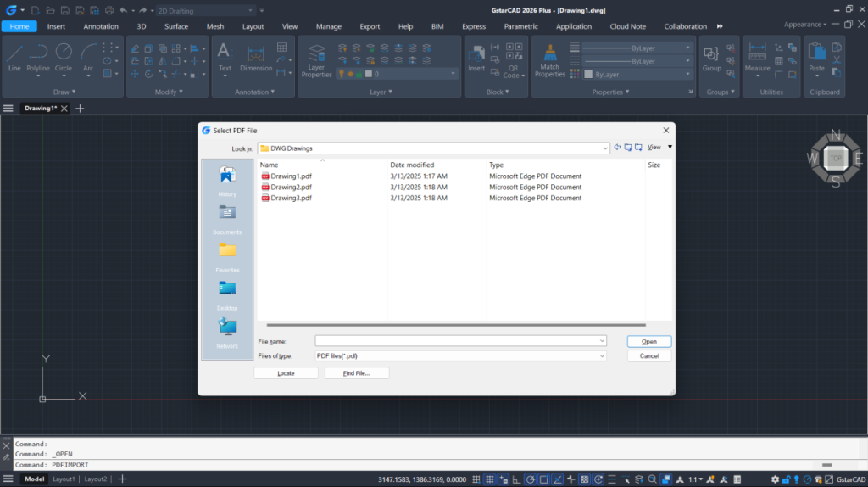Select Drawing2.pdf in the file list

click(x=291, y=187)
